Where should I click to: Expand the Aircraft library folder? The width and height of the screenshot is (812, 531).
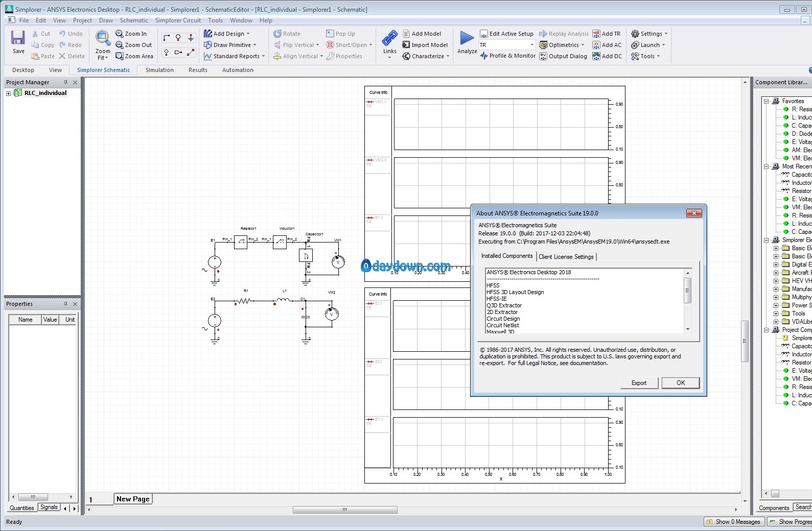(776, 273)
